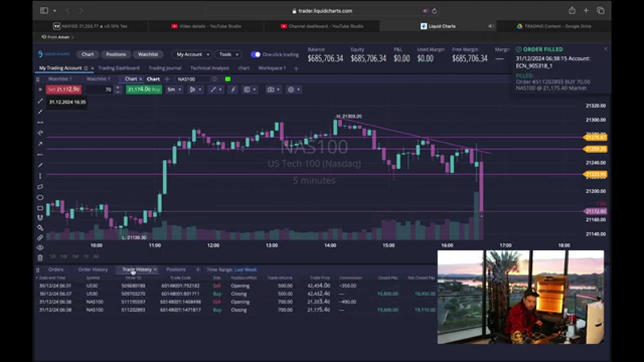Click the link drawings icon in sidebar

(x=40, y=237)
